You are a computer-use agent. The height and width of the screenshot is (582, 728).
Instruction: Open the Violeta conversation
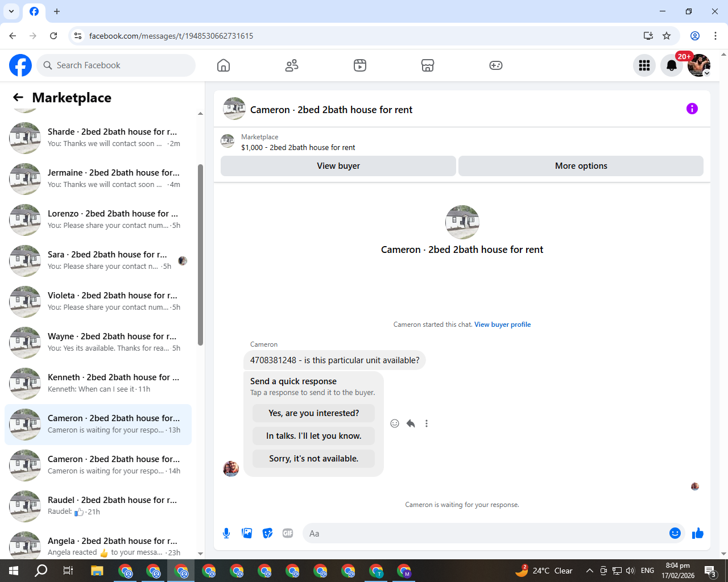98,302
